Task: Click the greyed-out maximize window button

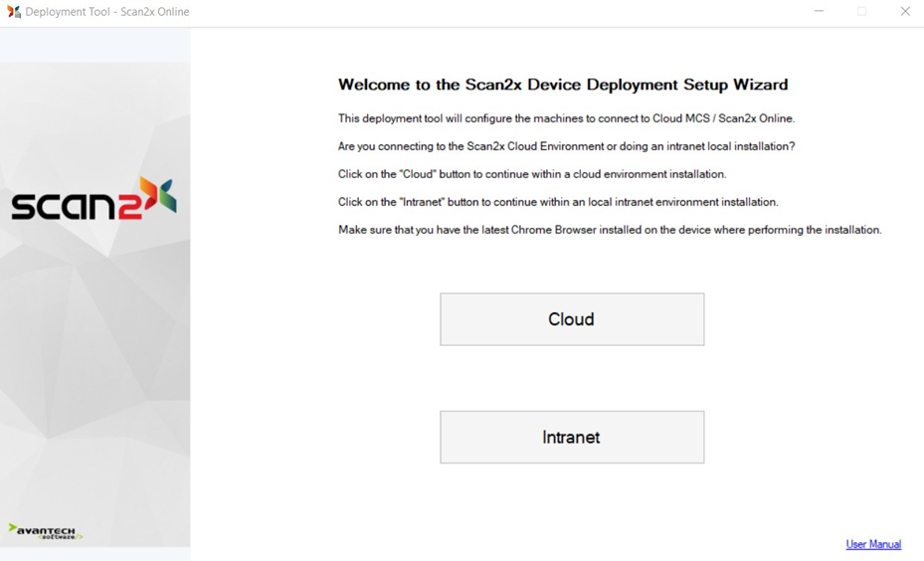Action: [861, 12]
